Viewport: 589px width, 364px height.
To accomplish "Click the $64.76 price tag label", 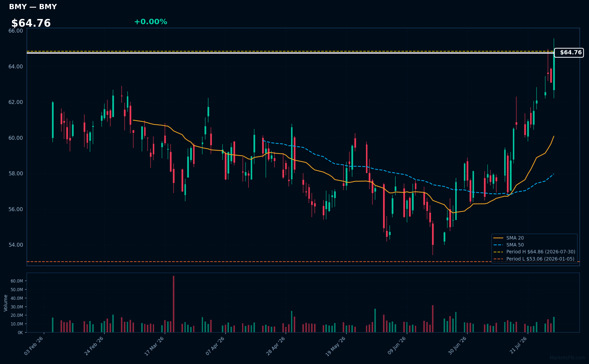I will tap(569, 53).
